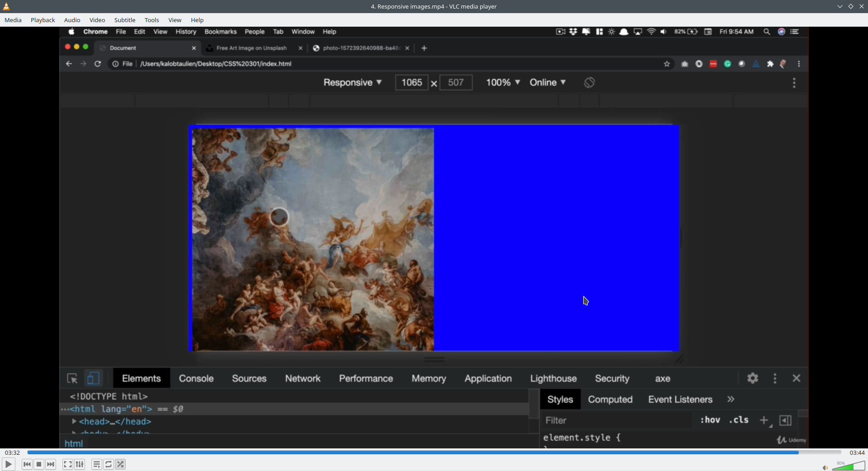Toggle the :hov element state panel
The image size is (868, 471).
[x=710, y=420]
